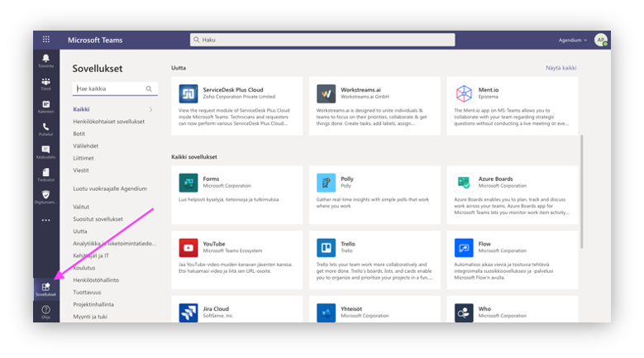Click the Haku search field at top
The image size is (644, 358).
click(322, 40)
